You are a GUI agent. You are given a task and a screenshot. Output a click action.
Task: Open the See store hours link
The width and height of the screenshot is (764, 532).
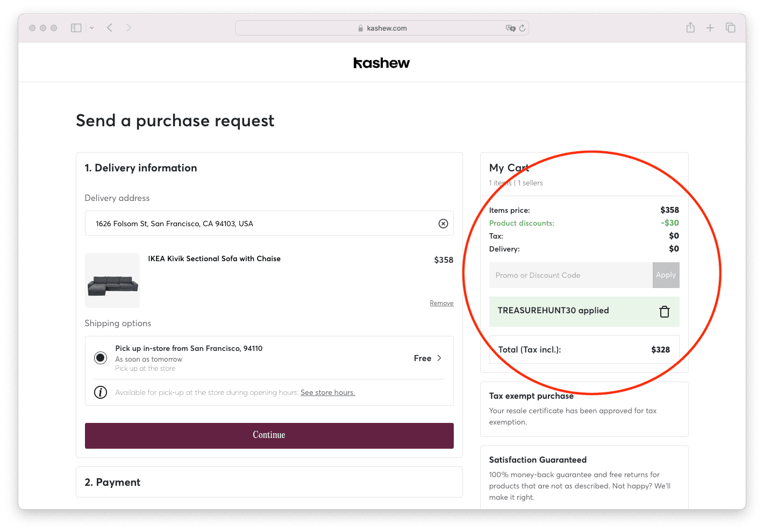327,392
